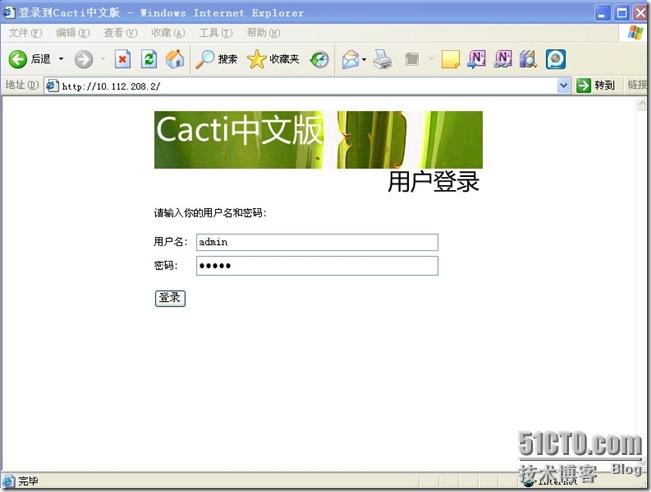Click the second OneNote icon

502,59
